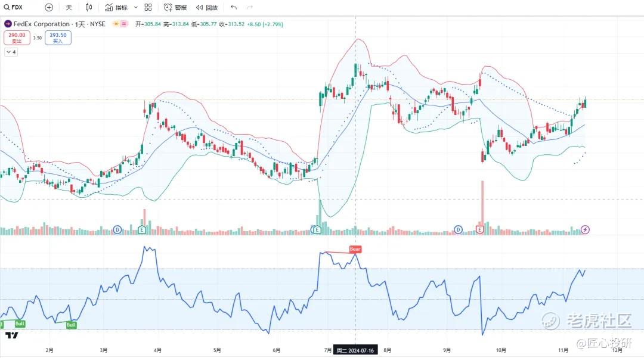Click the red E earnings marker in September
The width and height of the screenshot is (644, 358).
pos(479,230)
